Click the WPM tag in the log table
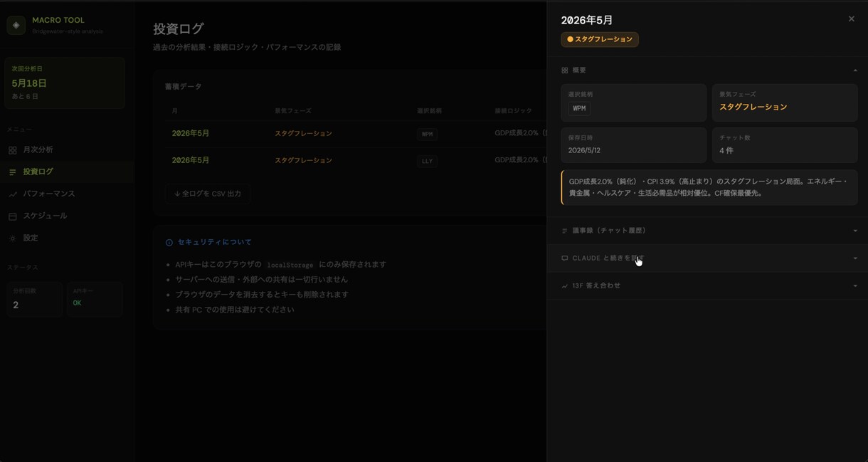This screenshot has width=868, height=462. [x=427, y=135]
